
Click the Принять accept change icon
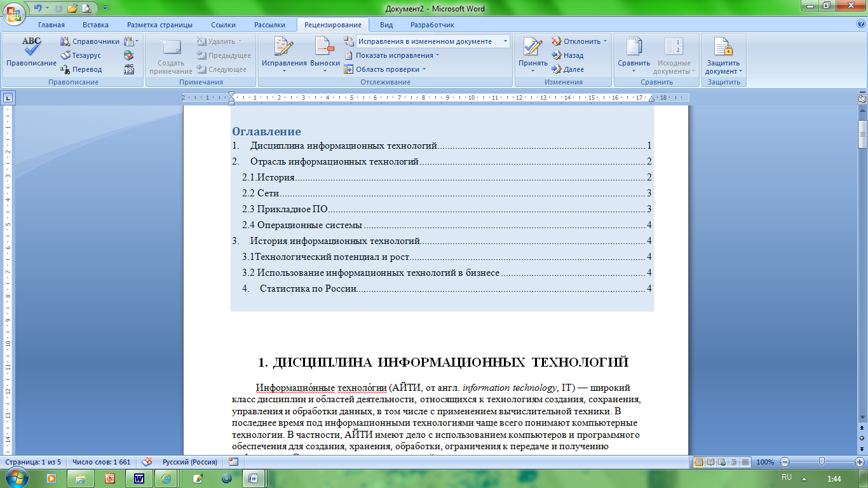click(532, 47)
